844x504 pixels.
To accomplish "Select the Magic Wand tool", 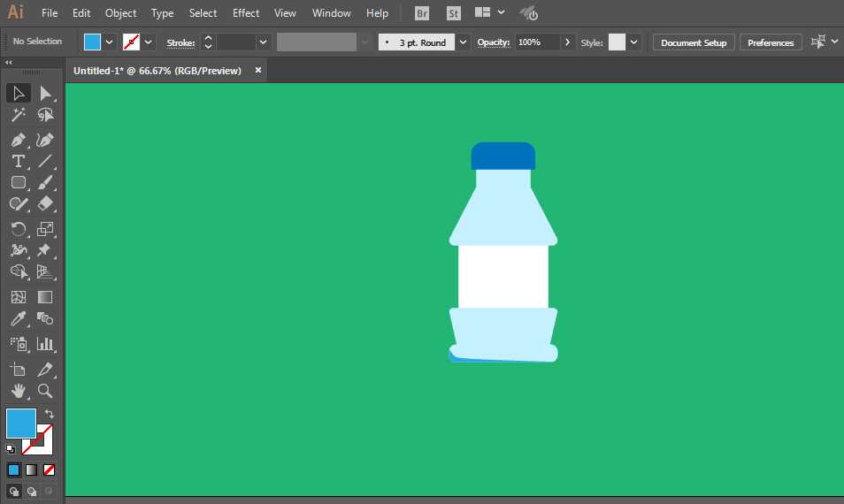I will 18,115.
